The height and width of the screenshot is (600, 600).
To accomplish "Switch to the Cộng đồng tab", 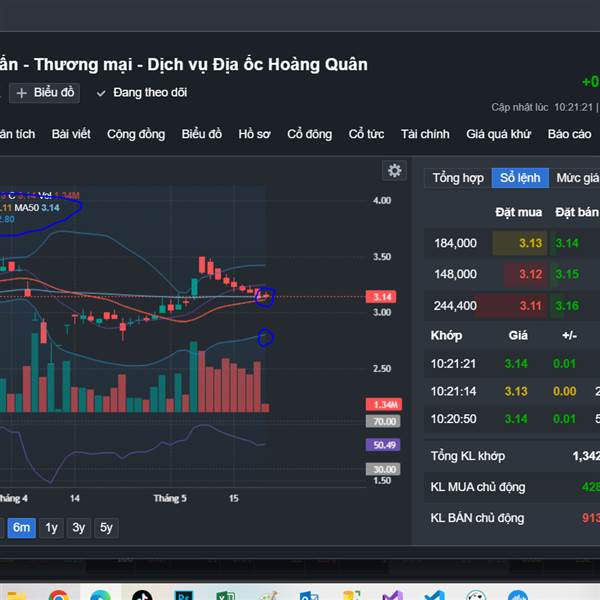I will click(136, 134).
